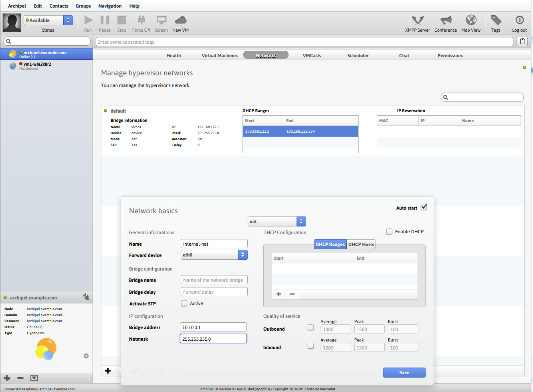Switch to the Chat tab
Image resolution: width=533 pixels, height=392 pixels.
click(404, 56)
